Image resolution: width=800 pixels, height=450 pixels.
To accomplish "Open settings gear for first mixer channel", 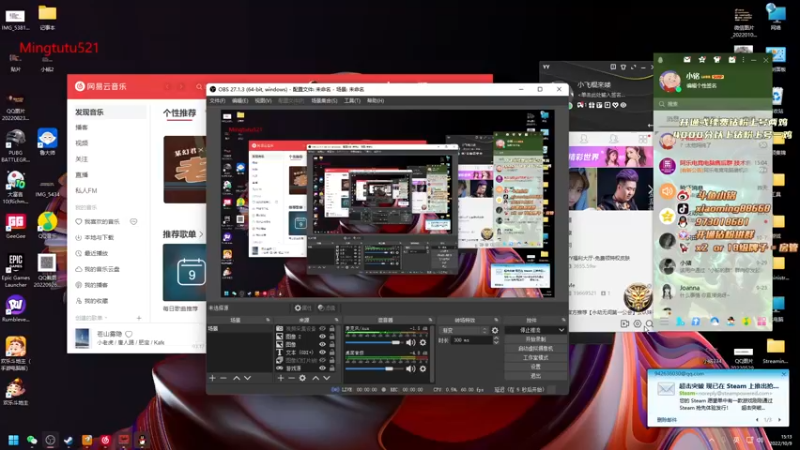I will click(422, 342).
